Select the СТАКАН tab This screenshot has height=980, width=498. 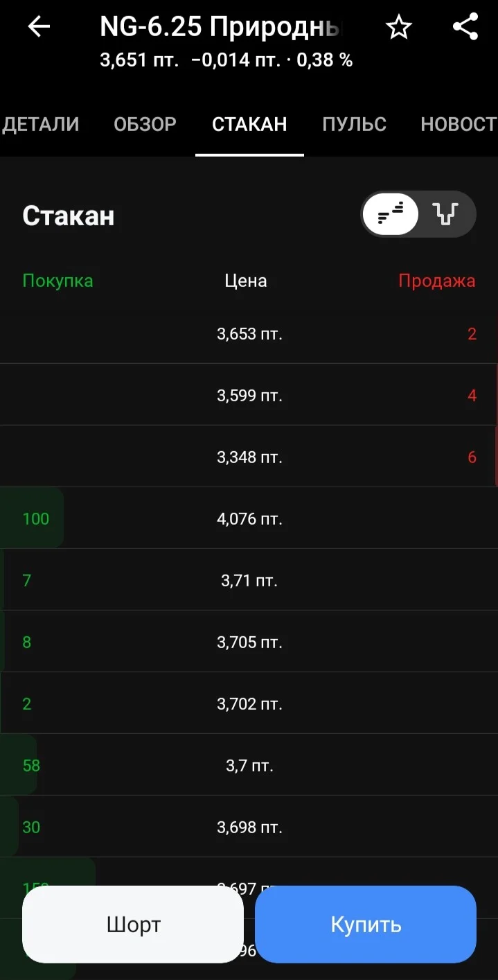pyautogui.click(x=249, y=124)
